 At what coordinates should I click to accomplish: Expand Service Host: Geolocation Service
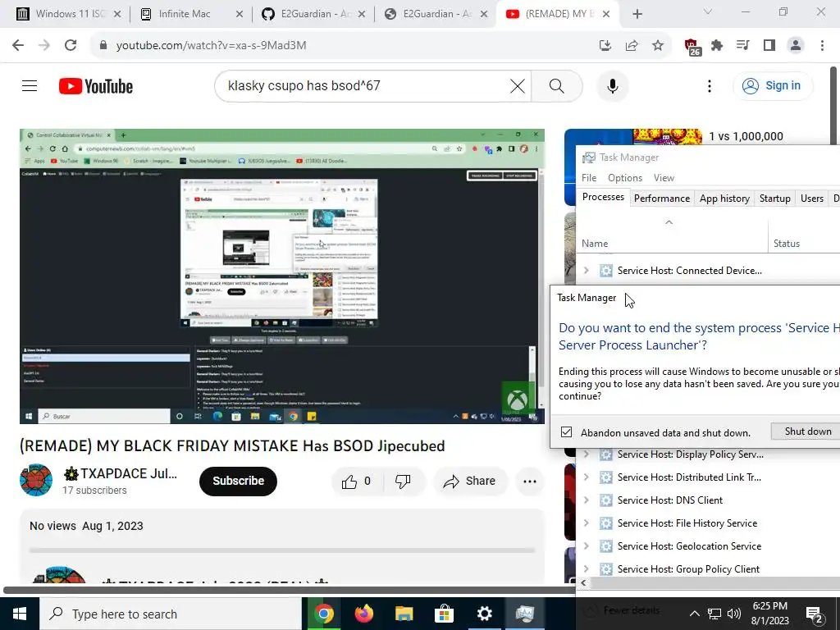586,546
